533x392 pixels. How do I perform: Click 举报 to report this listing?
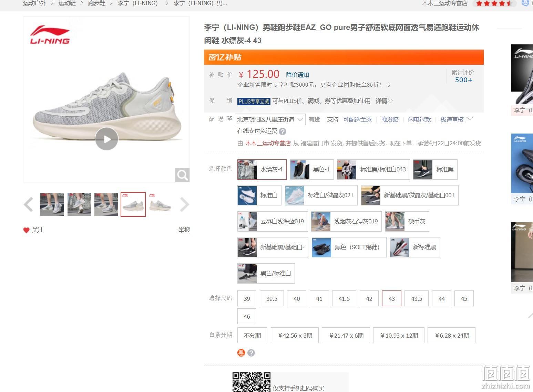tap(184, 230)
